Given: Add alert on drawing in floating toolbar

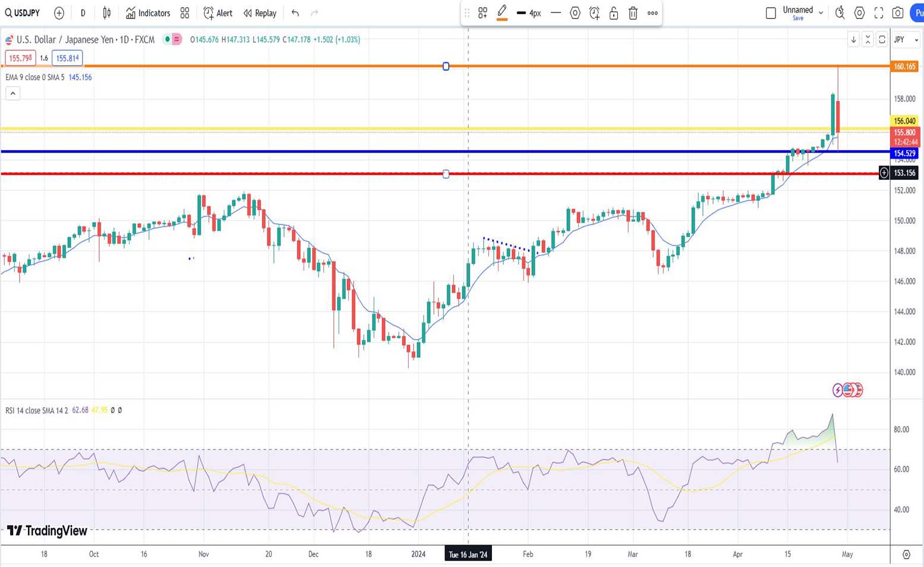Looking at the screenshot, I should pos(594,13).
